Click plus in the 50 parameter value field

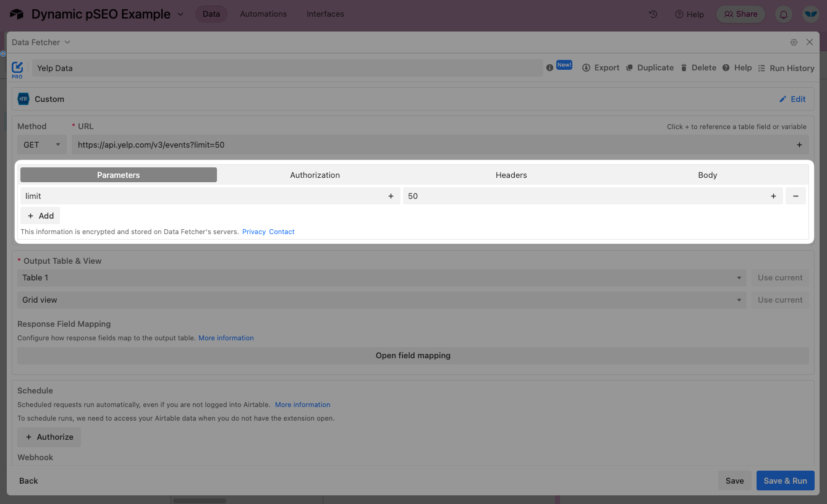(773, 196)
